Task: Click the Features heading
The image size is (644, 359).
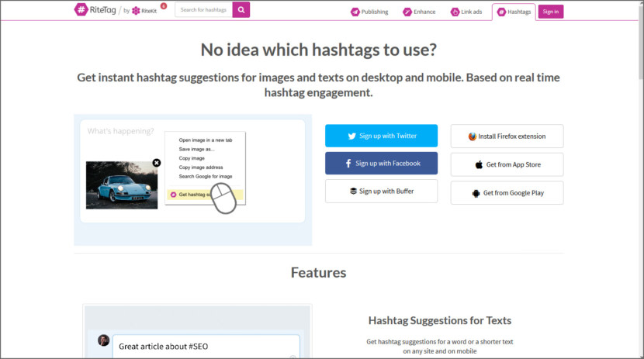Action: 318,272
